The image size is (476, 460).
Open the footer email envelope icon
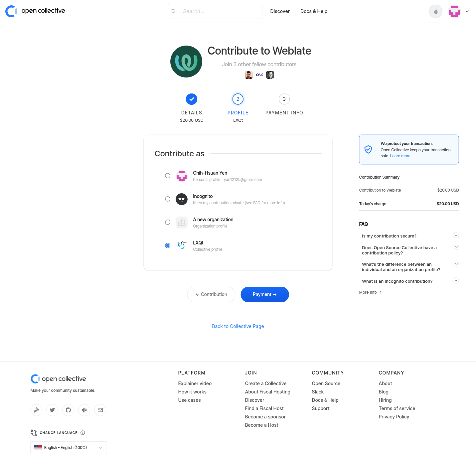click(x=100, y=410)
